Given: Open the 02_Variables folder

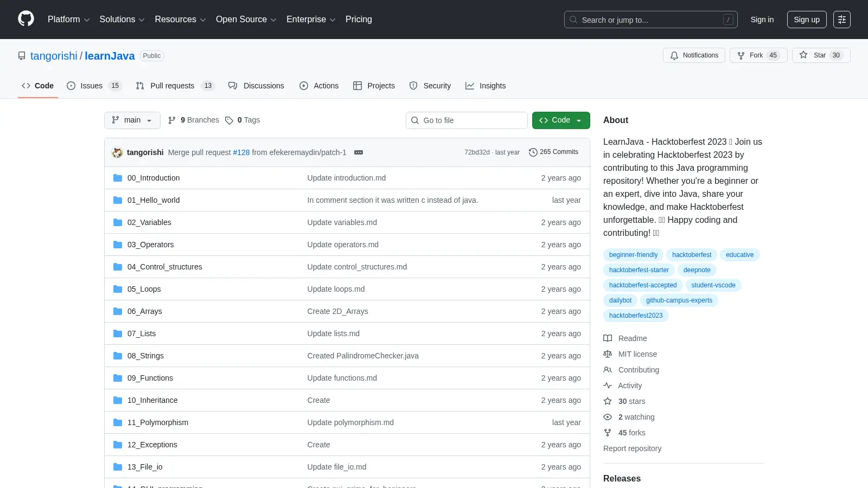Looking at the screenshot, I should 149,222.
